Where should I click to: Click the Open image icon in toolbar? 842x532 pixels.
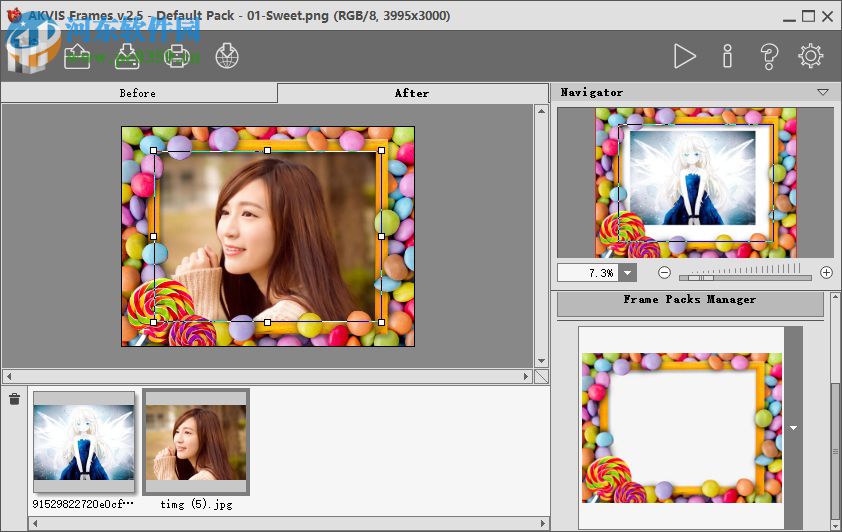(77, 56)
